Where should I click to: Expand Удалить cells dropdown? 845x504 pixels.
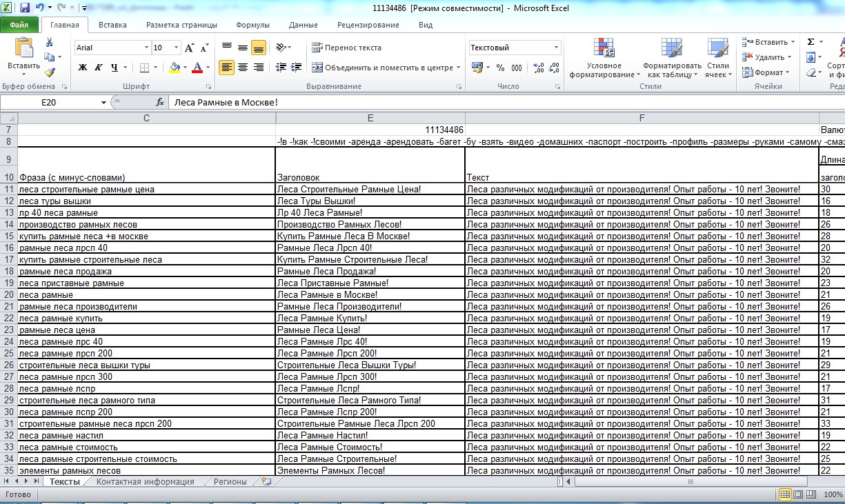click(789, 57)
